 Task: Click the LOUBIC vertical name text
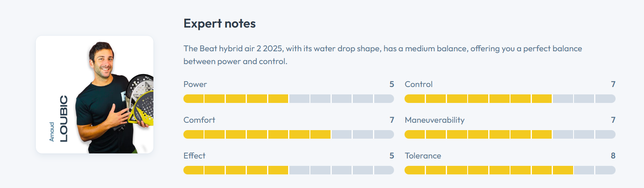click(x=63, y=118)
